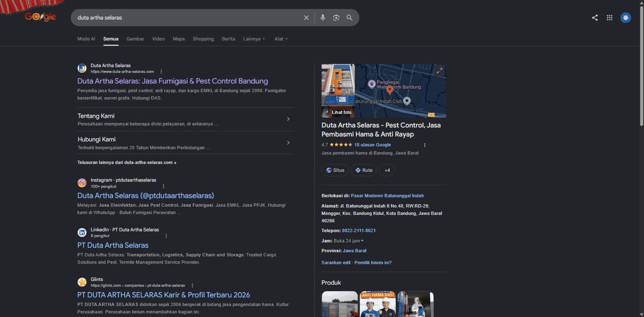Open Pasar Moderen Batununggal Indah link

click(x=387, y=196)
